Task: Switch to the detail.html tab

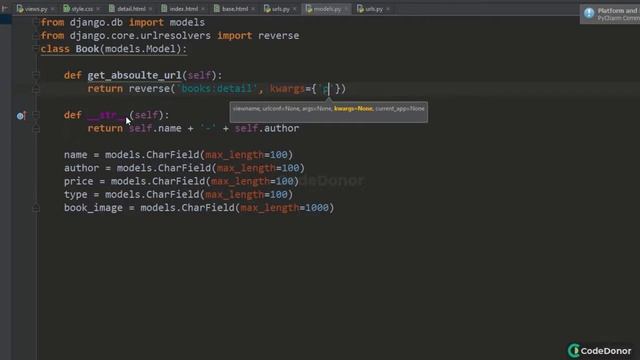Action: pos(131,9)
